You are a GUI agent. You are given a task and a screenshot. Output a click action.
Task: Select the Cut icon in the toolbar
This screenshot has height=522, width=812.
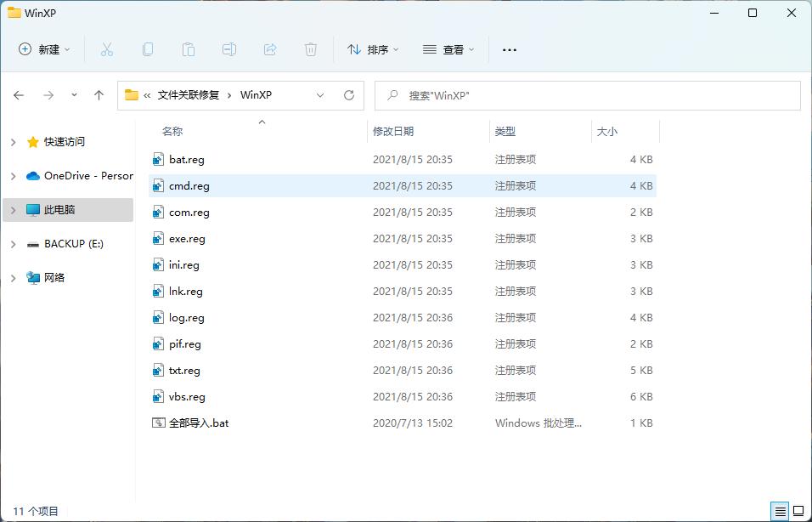(x=106, y=49)
